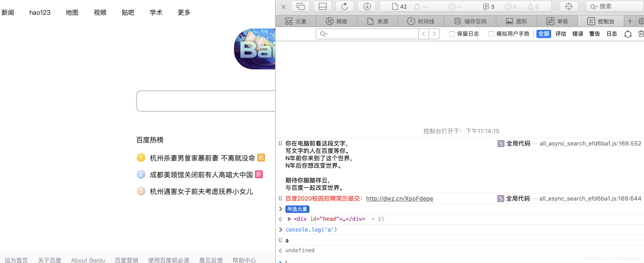
Task: Open source all_async_search_efd6ba1.js:169:552
Action: point(590,143)
